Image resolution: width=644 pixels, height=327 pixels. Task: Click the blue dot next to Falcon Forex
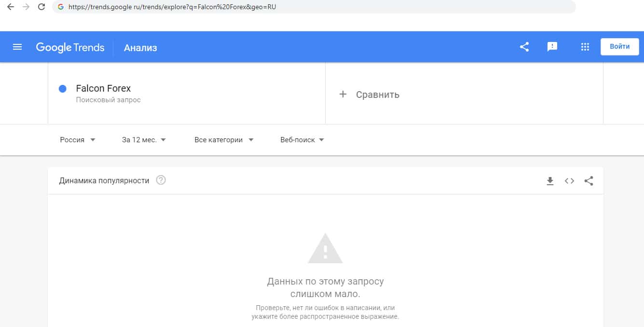coord(62,89)
